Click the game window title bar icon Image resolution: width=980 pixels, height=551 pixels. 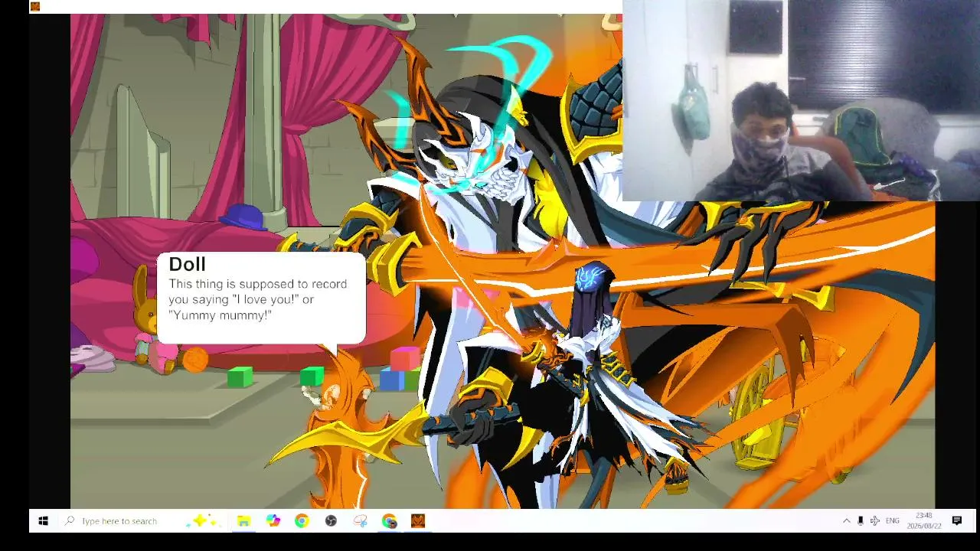pos(35,7)
